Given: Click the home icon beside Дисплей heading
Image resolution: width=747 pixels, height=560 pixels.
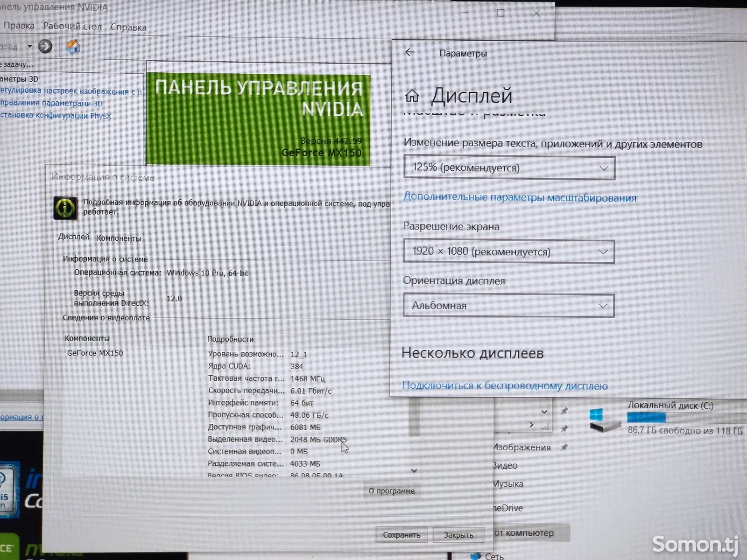Looking at the screenshot, I should click(x=412, y=96).
